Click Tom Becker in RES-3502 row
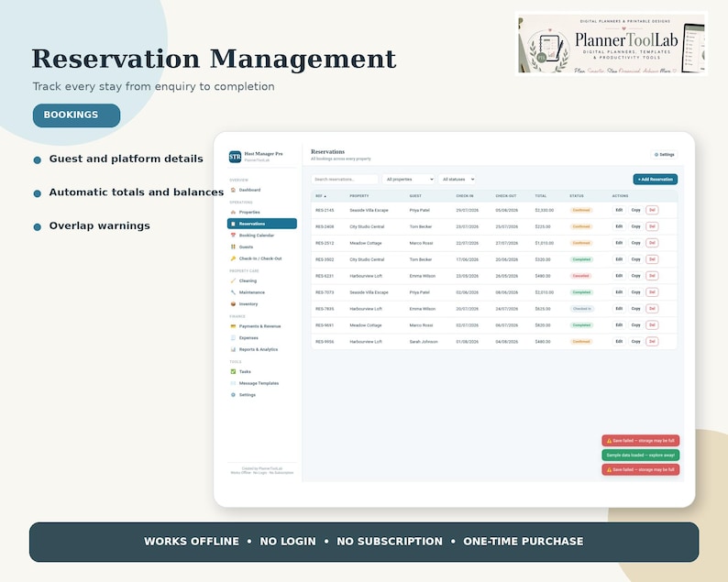 pos(421,259)
